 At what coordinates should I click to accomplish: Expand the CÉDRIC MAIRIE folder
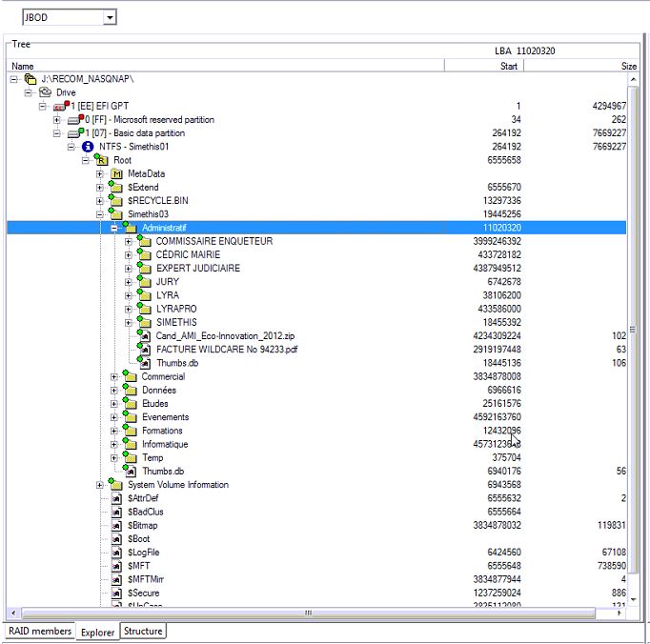pos(128,255)
